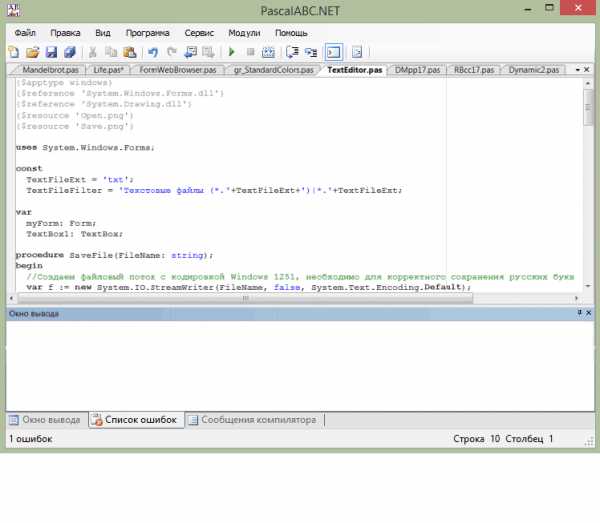This screenshot has height=523, width=600.
Task: Open the Сервис menu
Action: coord(199,33)
